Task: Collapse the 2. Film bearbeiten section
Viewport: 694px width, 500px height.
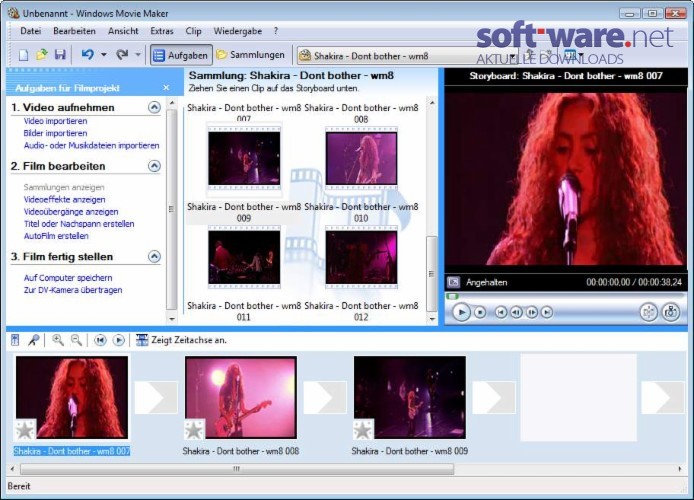Action: click(154, 166)
